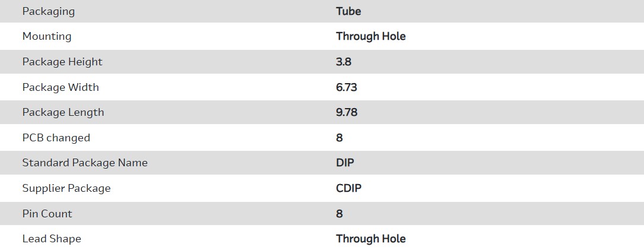Select the 6.73 package width value

[347, 87]
